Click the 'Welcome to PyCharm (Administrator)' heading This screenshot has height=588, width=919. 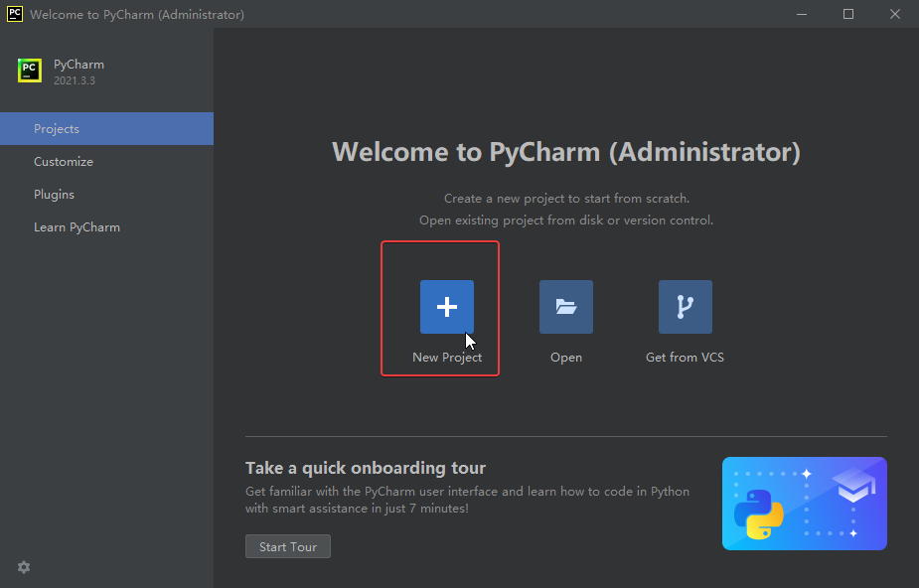[566, 152]
